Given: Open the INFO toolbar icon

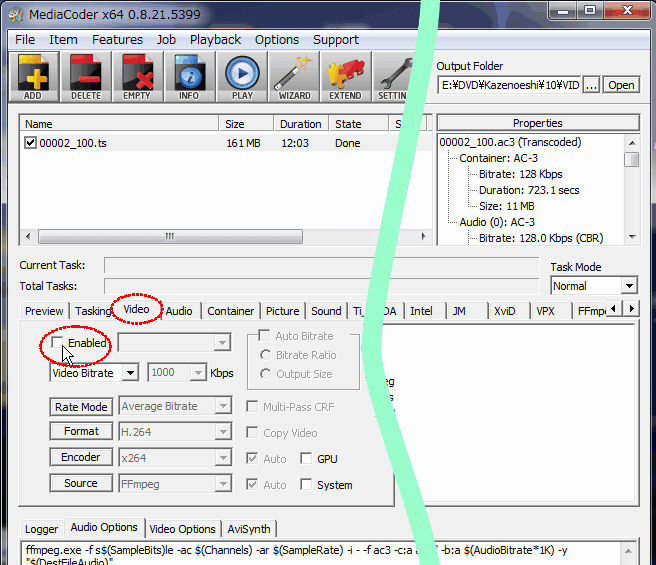Looking at the screenshot, I should [189, 76].
